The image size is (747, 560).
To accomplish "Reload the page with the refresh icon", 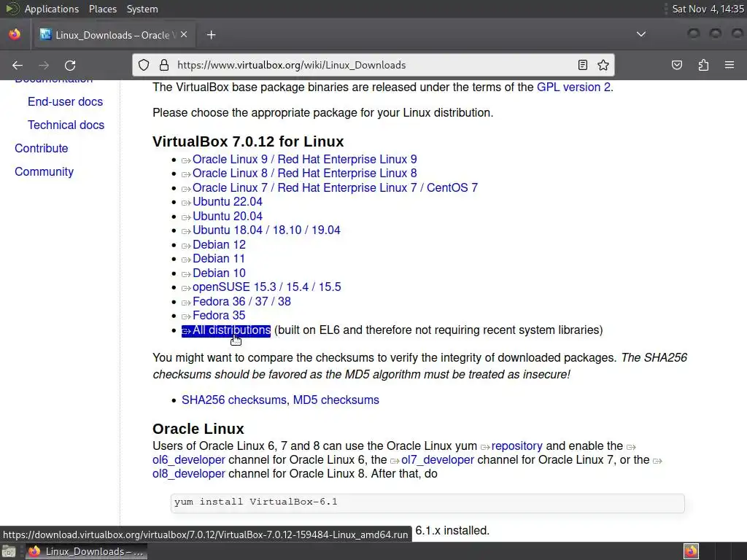I will point(70,65).
